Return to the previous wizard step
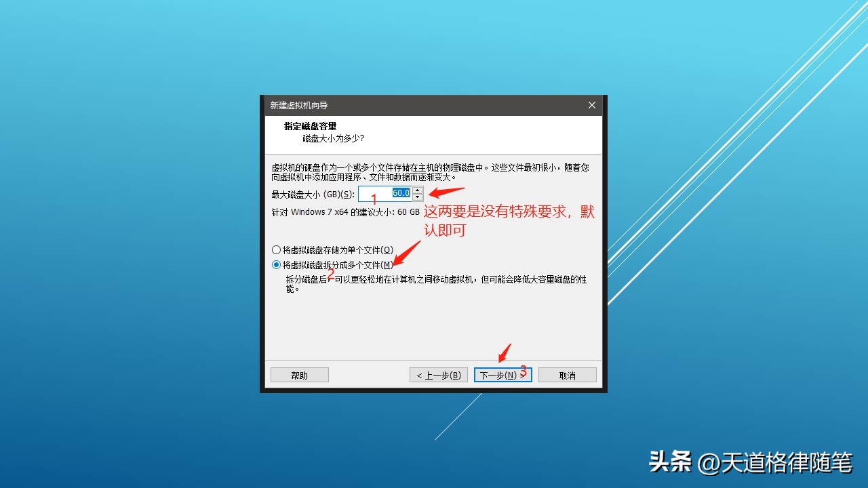Screen dimensions: 868x488 tap(438, 374)
